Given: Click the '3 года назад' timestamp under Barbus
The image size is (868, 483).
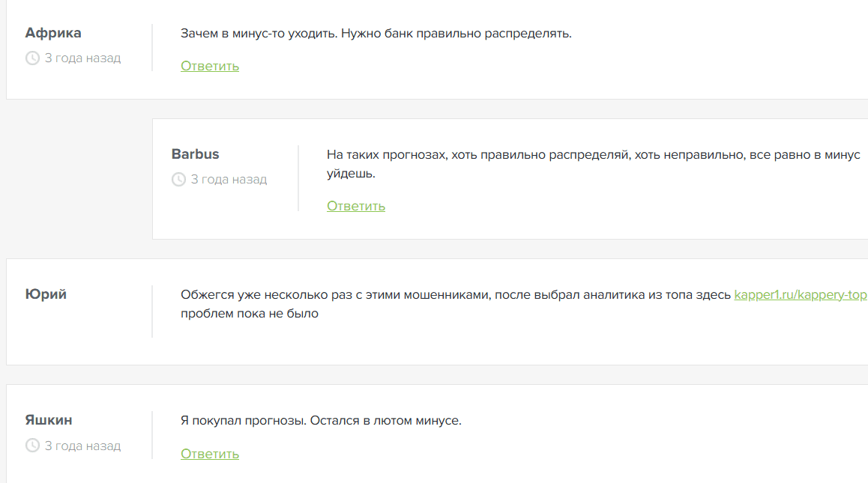Looking at the screenshot, I should (229, 179).
